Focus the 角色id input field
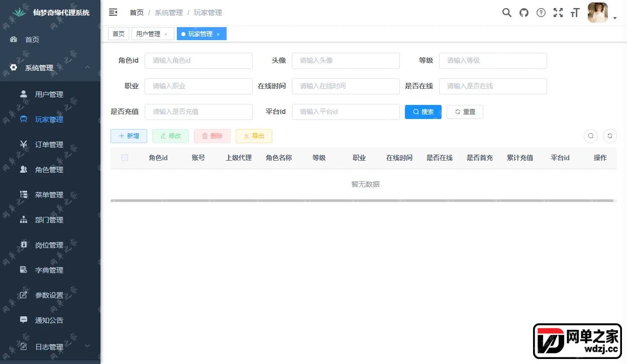627x364 pixels. [x=198, y=60]
